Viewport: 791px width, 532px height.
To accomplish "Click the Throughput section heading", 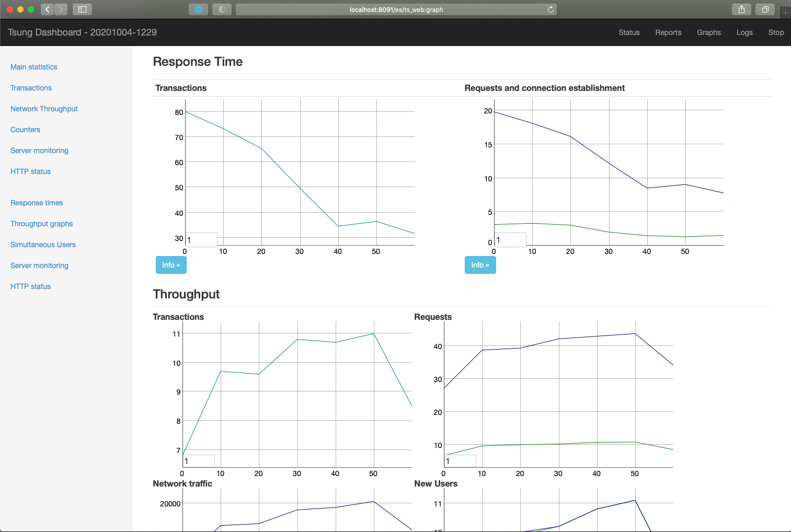I will [186, 294].
